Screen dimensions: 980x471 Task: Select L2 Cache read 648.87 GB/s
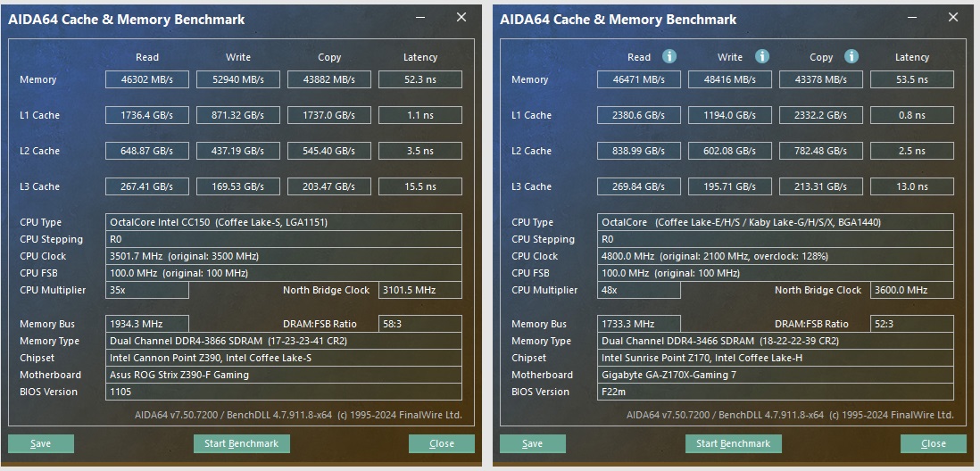coord(147,151)
